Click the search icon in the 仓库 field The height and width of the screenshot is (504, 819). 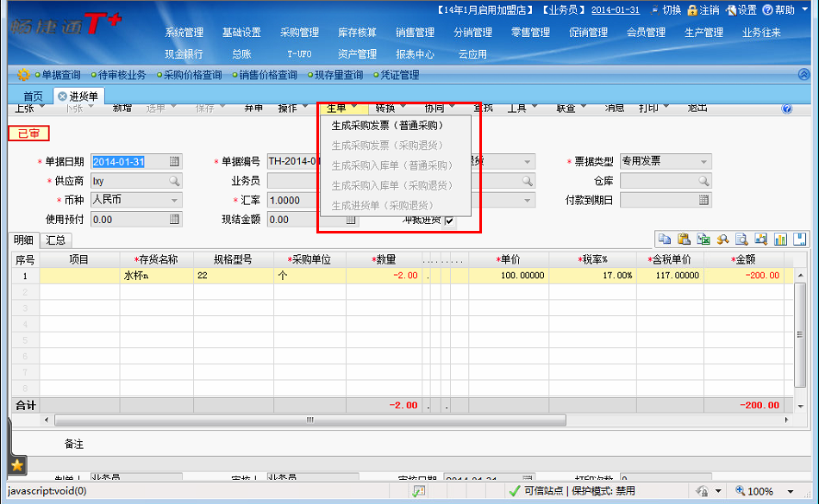pyautogui.click(x=703, y=181)
